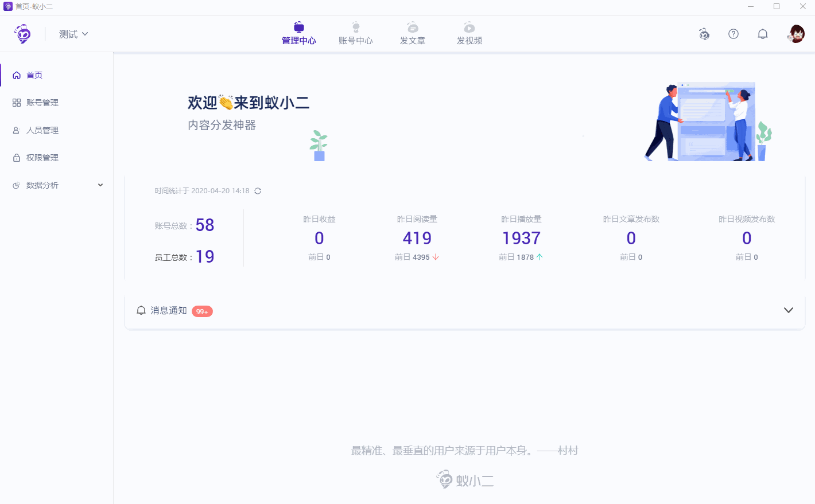Refresh statistics with the circular refresh icon

coord(258,191)
